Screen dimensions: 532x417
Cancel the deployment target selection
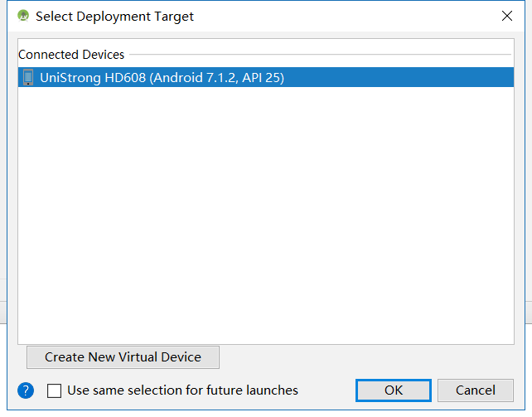[476, 390]
